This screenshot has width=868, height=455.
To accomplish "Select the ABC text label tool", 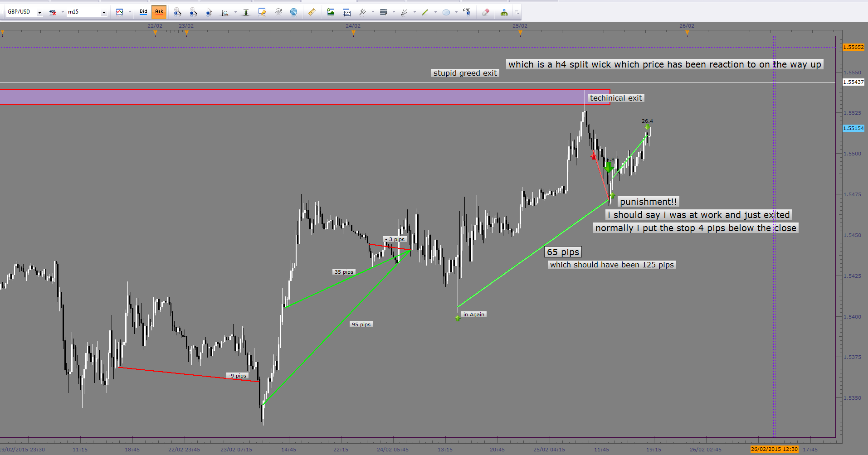I will point(467,12).
